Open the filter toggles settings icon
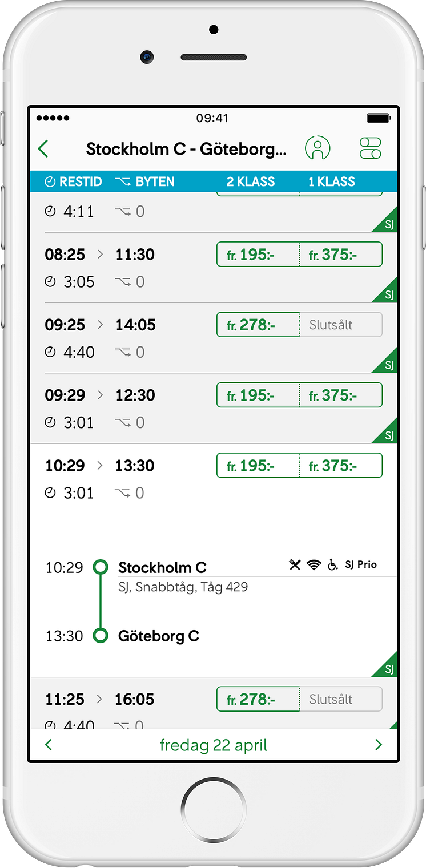This screenshot has height=868, width=426. point(370,148)
